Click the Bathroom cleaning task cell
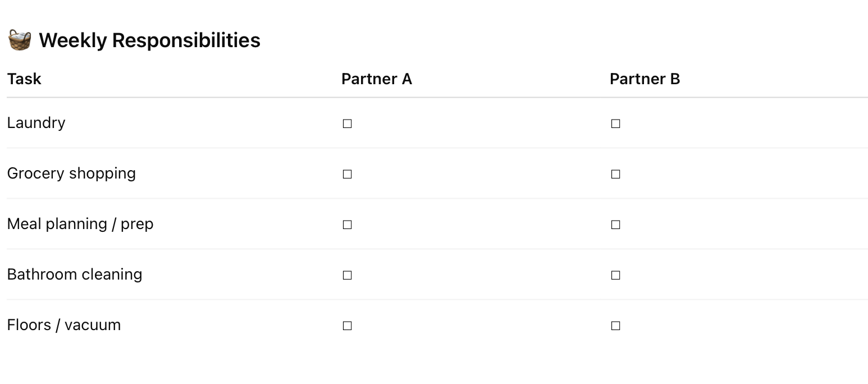 (75, 275)
